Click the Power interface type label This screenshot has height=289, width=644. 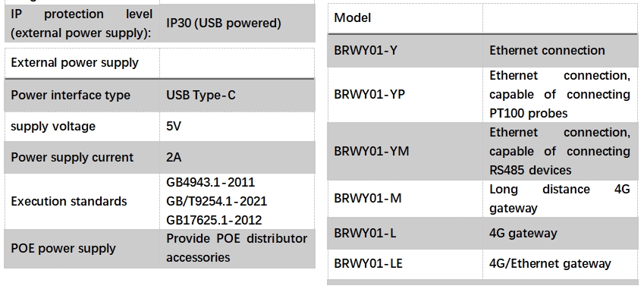pyautogui.click(x=71, y=96)
